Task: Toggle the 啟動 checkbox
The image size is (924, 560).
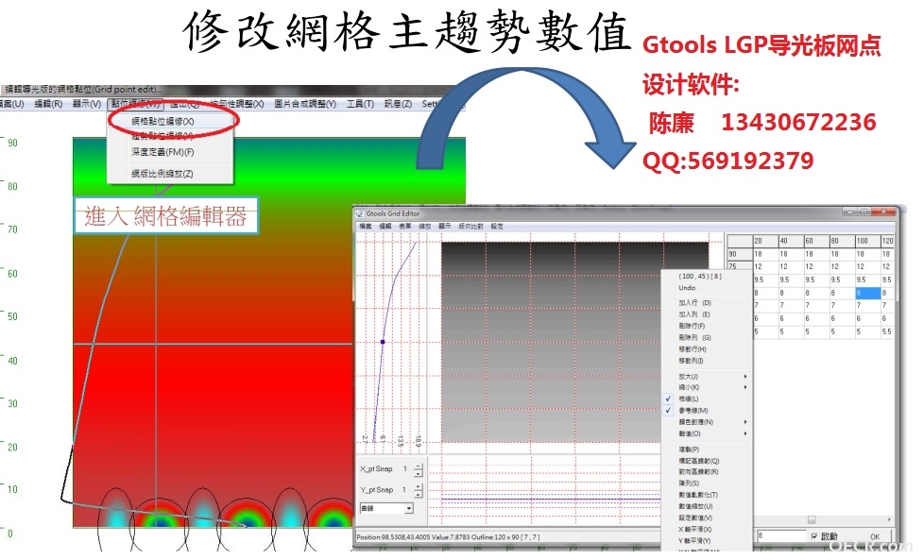Action: pos(813,536)
